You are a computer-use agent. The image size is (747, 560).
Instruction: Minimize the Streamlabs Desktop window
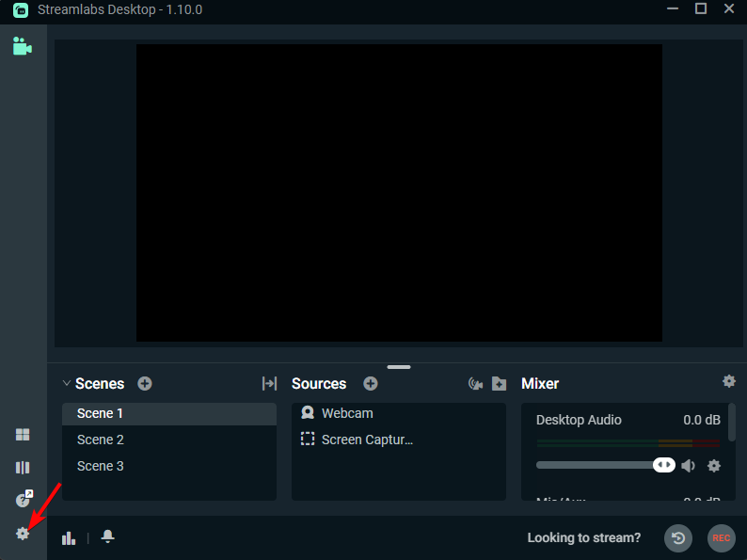pyautogui.click(x=672, y=8)
